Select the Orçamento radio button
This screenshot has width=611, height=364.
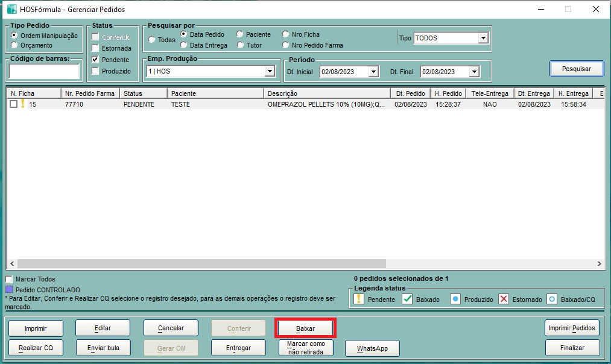click(x=14, y=45)
